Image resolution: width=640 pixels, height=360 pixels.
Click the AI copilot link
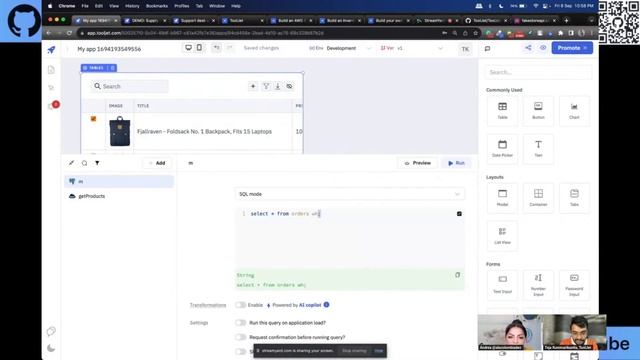pyautogui.click(x=310, y=305)
